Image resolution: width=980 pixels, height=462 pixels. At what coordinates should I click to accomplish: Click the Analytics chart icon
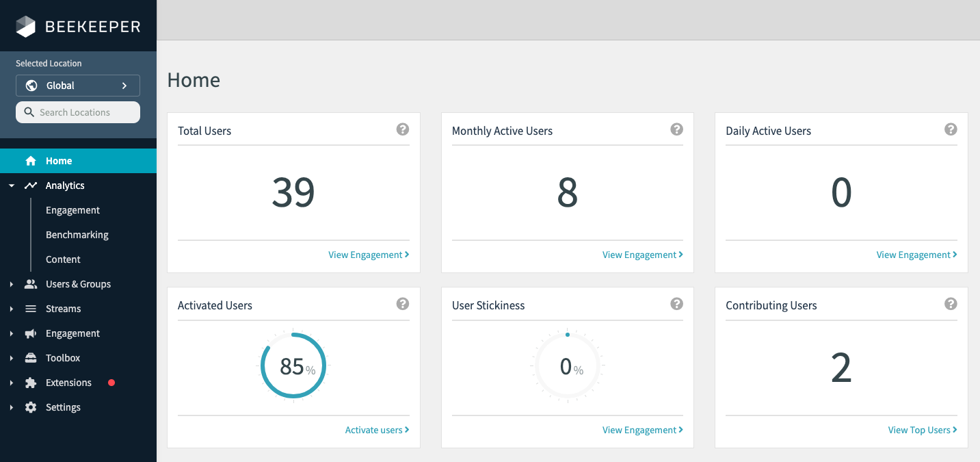coord(30,185)
